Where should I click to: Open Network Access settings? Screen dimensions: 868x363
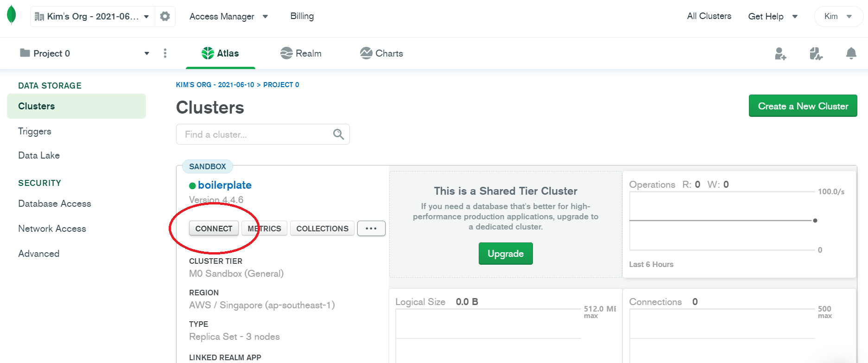[x=52, y=229]
